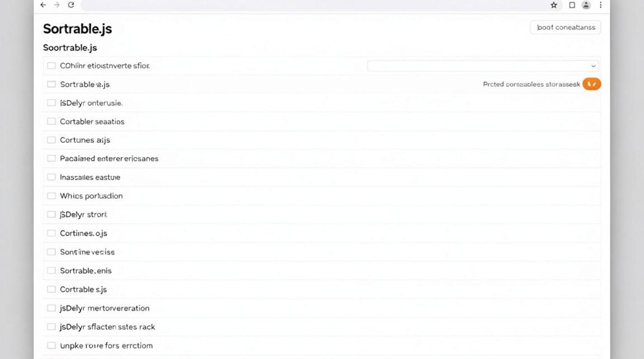Check the 'Sortrable.enis' checkbox
This screenshot has width=644, height=359.
coord(51,270)
